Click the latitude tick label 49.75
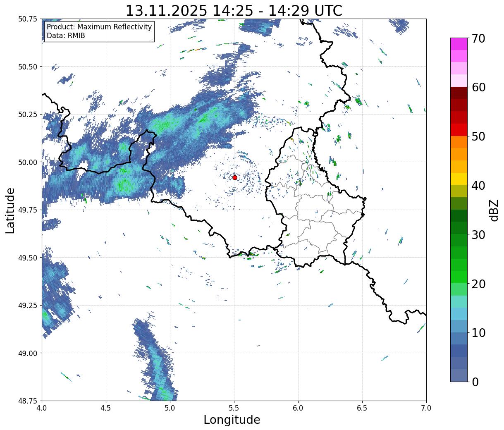Image resolution: width=504 pixels, height=430 pixels. pyautogui.click(x=28, y=210)
